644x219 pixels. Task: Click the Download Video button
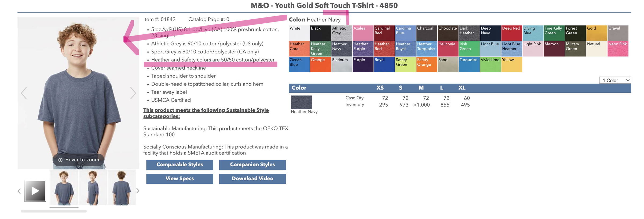(x=252, y=179)
